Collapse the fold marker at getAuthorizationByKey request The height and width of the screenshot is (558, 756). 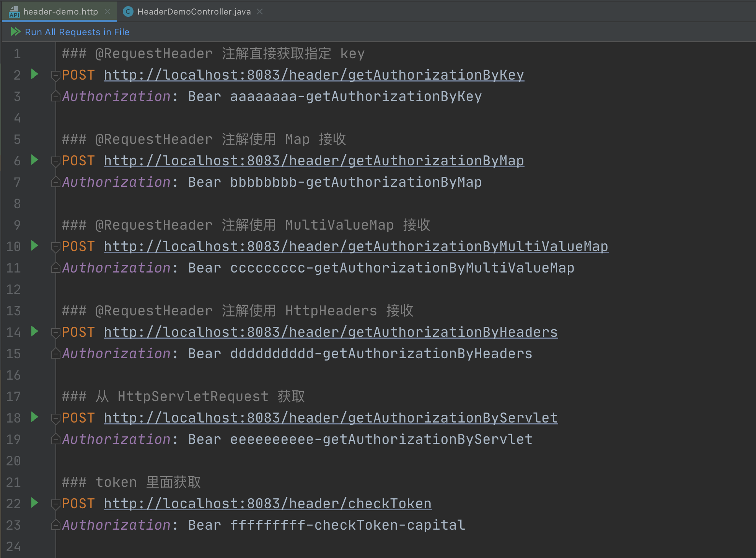[x=55, y=75]
